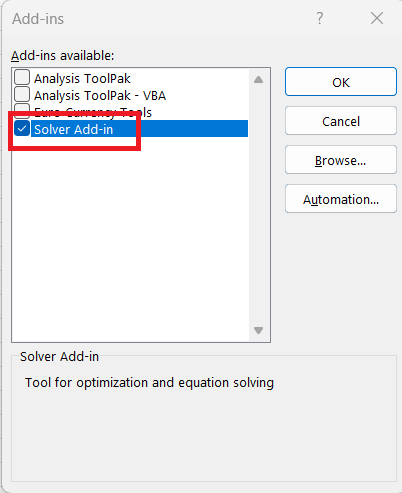Click the list's scroll up arrow
The height and width of the screenshot is (493, 402).
point(258,80)
